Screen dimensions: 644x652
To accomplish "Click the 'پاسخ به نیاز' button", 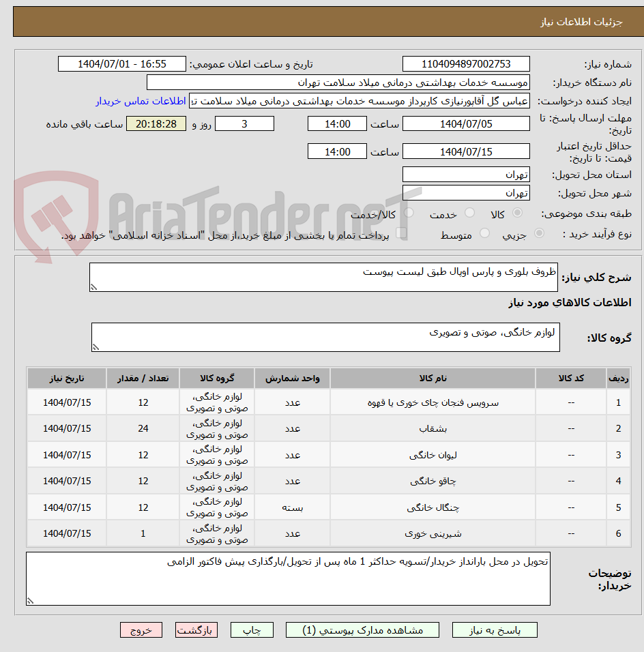I will (495, 630).
